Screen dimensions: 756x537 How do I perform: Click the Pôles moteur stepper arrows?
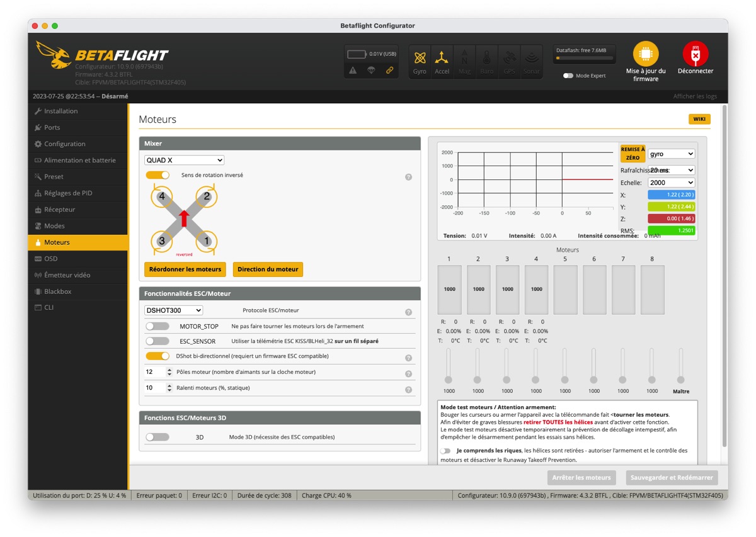pos(169,372)
